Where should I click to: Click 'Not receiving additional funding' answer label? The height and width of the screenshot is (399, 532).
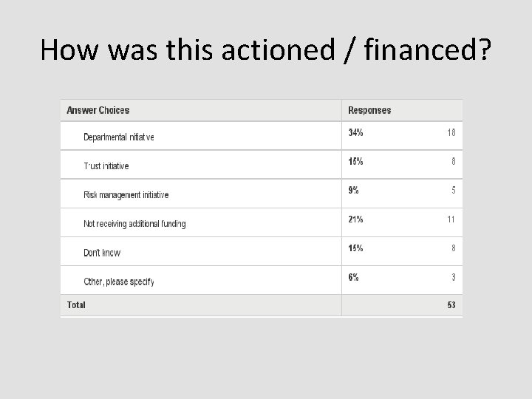click(x=134, y=223)
